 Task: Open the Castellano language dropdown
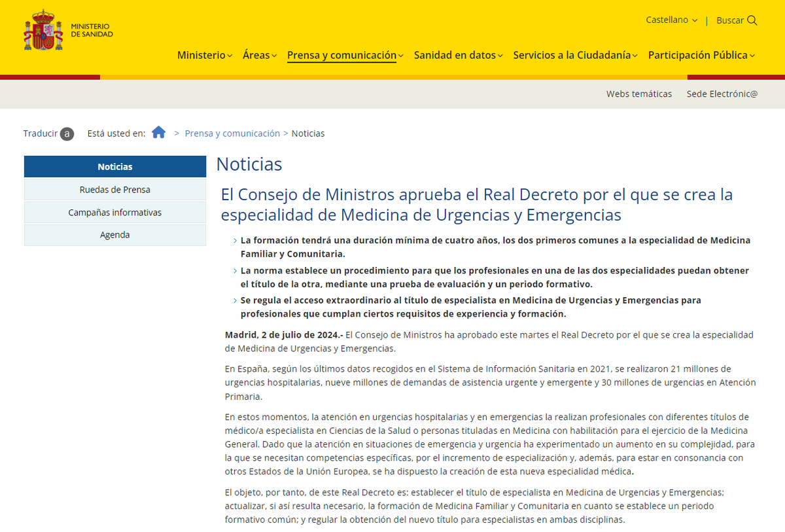click(672, 20)
